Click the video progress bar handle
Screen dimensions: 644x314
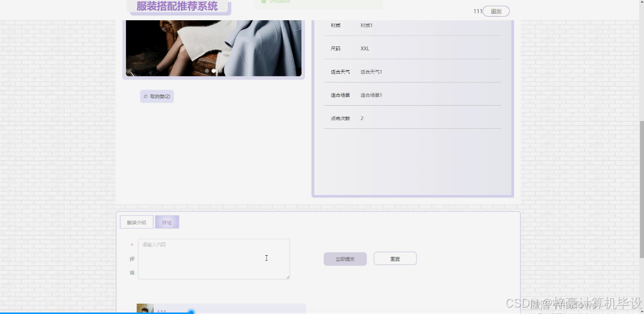[191, 312]
